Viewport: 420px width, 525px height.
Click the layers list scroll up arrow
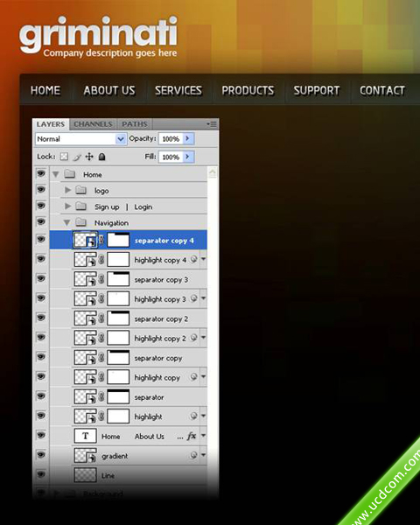pyautogui.click(x=213, y=173)
